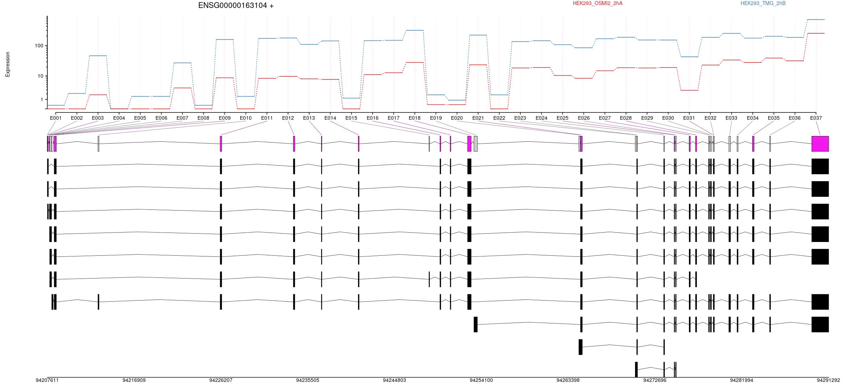868x387 pixels.
Task: Click exon label E032
Action: point(710,118)
